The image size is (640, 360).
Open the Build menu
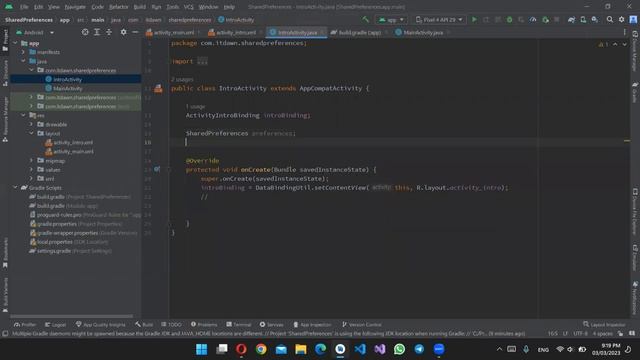tap(140, 7)
